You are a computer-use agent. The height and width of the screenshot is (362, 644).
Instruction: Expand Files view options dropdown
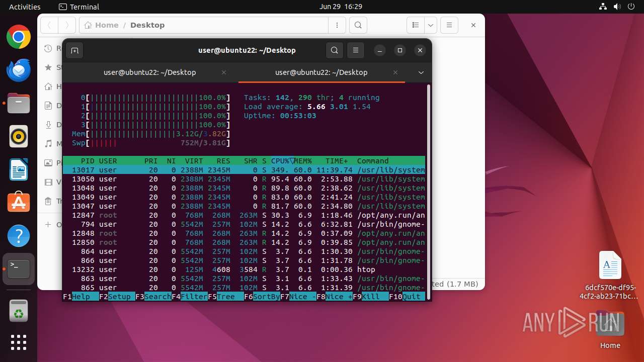tap(430, 25)
